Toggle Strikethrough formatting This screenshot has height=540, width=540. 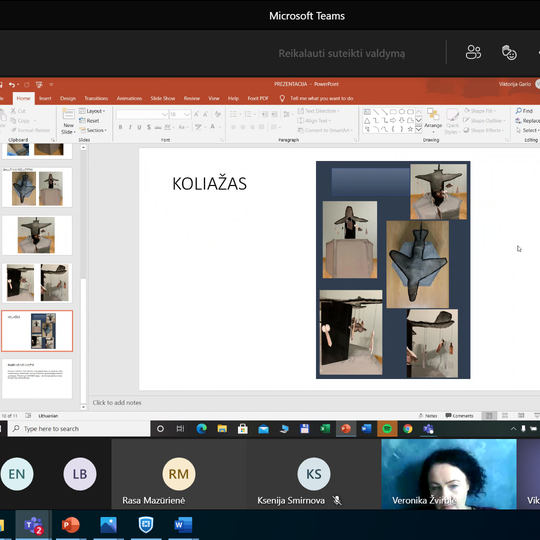coord(158,127)
